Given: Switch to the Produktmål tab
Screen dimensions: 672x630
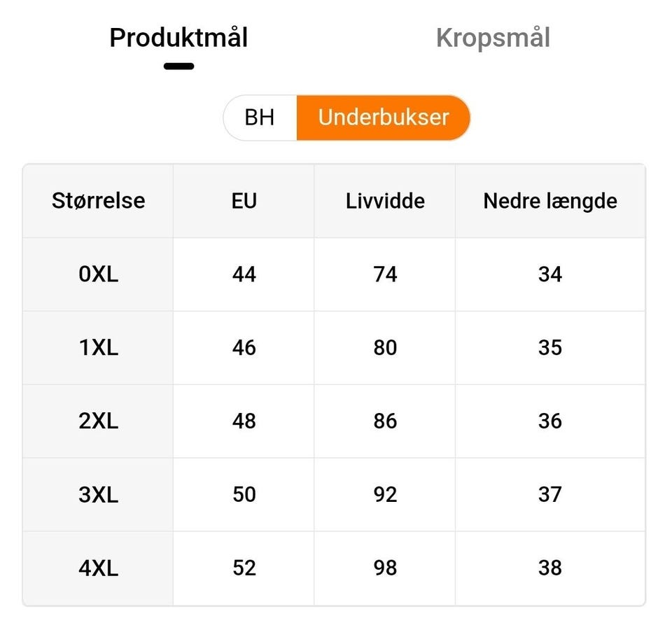Looking at the screenshot, I should 178,38.
